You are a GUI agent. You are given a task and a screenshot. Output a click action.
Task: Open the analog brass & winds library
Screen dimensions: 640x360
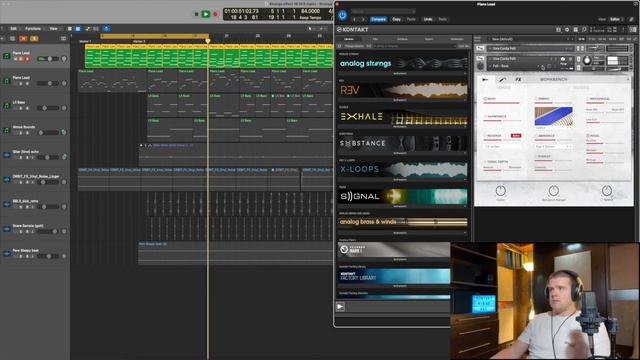[x=403, y=222]
